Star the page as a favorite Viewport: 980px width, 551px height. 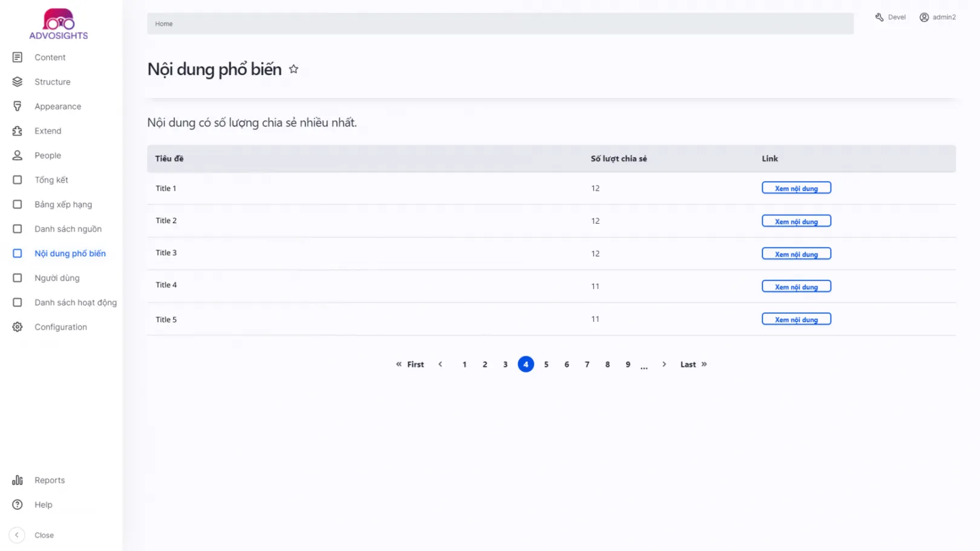point(294,69)
